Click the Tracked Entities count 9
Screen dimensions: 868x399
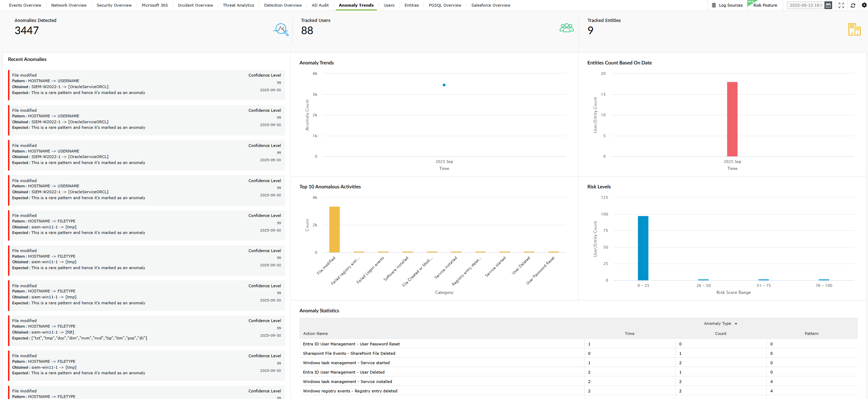click(x=590, y=31)
